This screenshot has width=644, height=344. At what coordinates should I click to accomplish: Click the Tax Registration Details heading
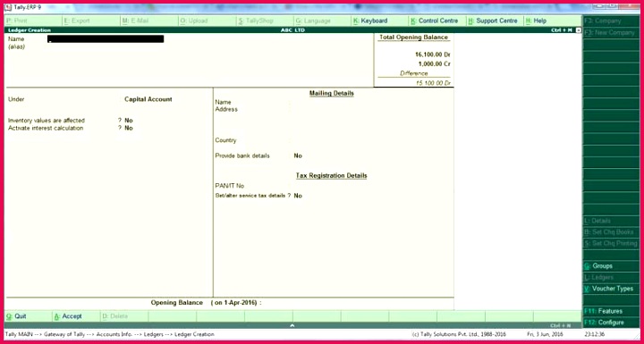332,176
